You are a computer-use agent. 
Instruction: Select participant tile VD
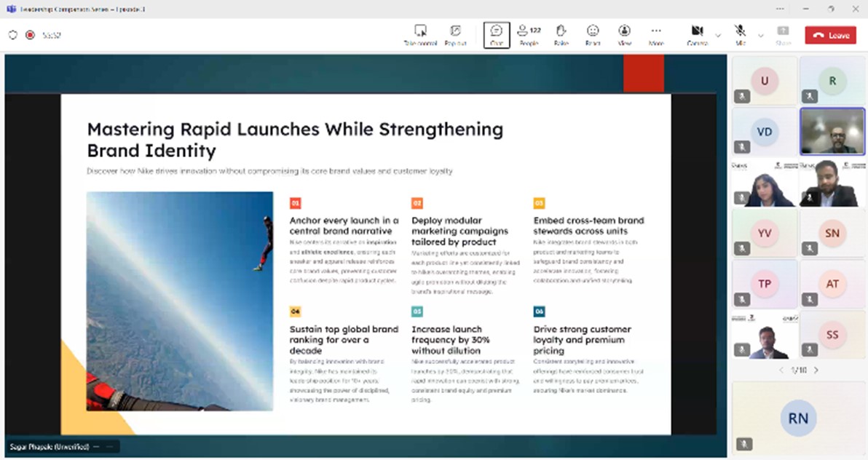tap(765, 132)
